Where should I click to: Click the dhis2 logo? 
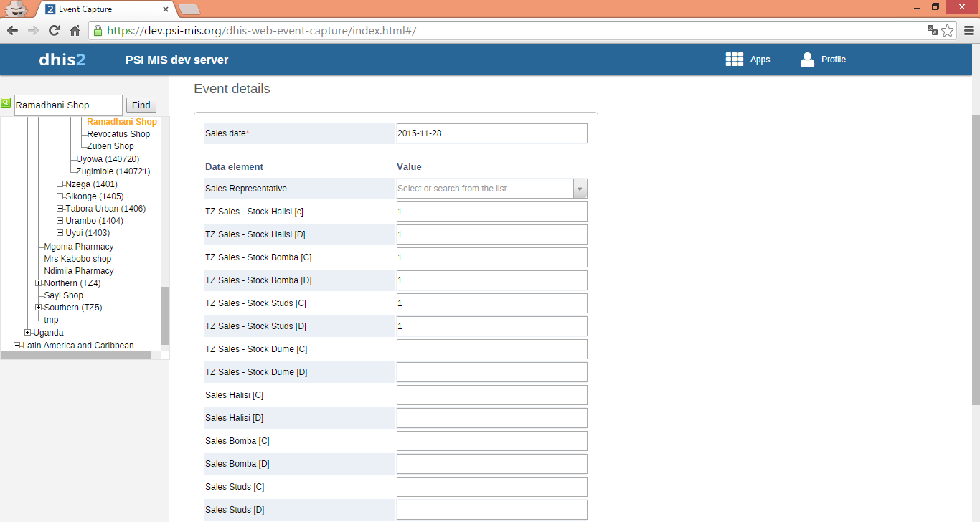point(62,60)
